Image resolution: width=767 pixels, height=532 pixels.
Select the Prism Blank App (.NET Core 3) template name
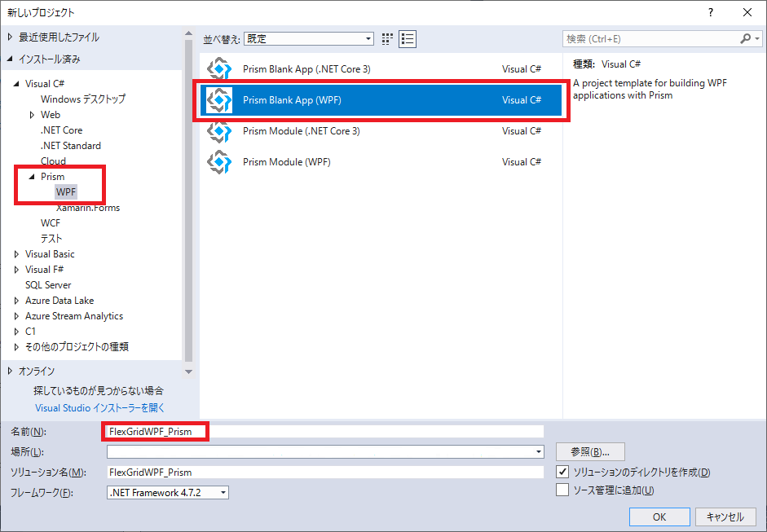tap(306, 69)
